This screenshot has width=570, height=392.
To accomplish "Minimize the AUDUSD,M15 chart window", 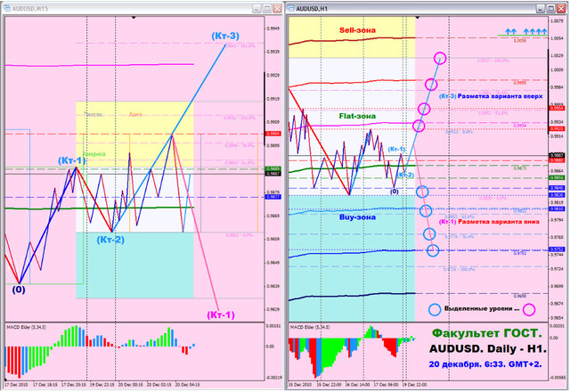I will tap(256, 8).
